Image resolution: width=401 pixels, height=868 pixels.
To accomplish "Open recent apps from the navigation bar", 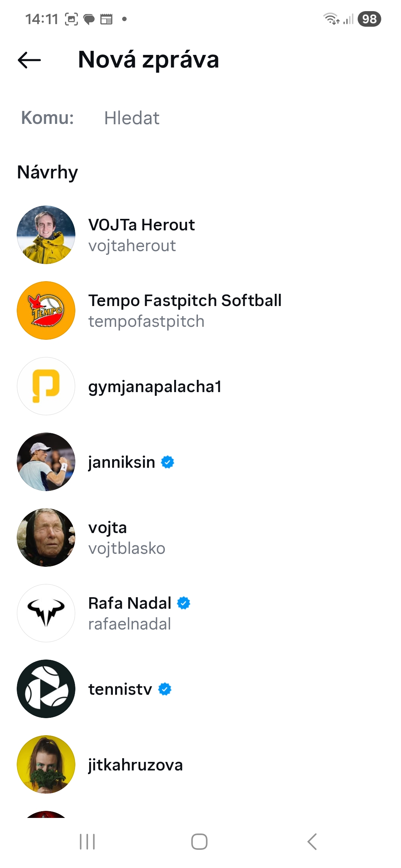I will [88, 841].
